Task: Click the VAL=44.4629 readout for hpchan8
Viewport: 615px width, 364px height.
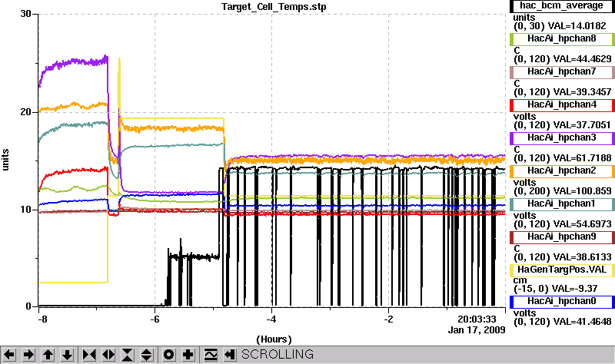Action: pyautogui.click(x=582, y=59)
